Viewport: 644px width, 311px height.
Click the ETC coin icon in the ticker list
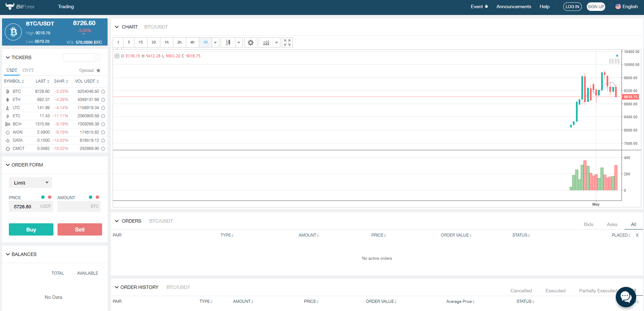pos(7,116)
